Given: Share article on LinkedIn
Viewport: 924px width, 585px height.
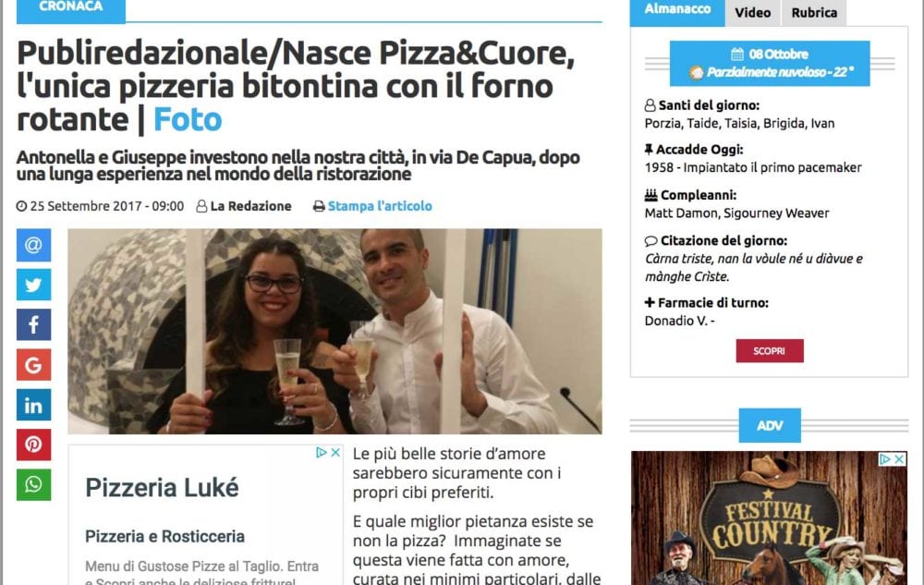Looking at the screenshot, I should click(33, 405).
